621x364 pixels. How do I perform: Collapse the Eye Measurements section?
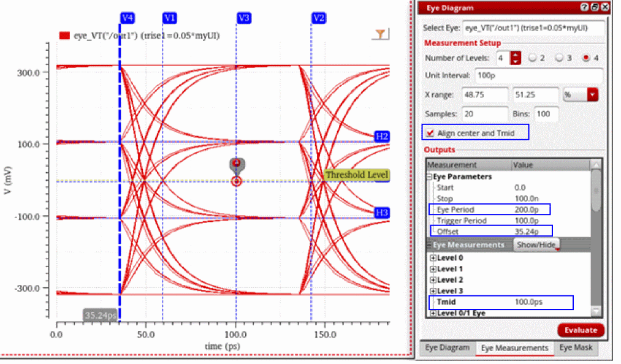(x=429, y=245)
